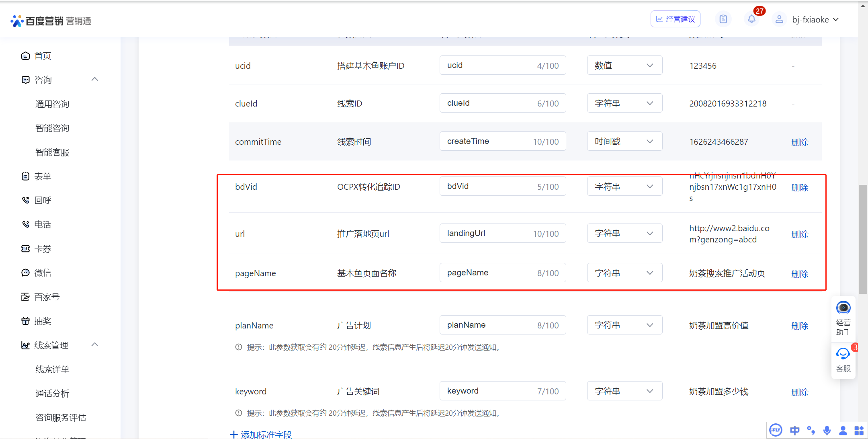
Task: Collapse the 线索管理 sidebar section
Action: [95, 345]
